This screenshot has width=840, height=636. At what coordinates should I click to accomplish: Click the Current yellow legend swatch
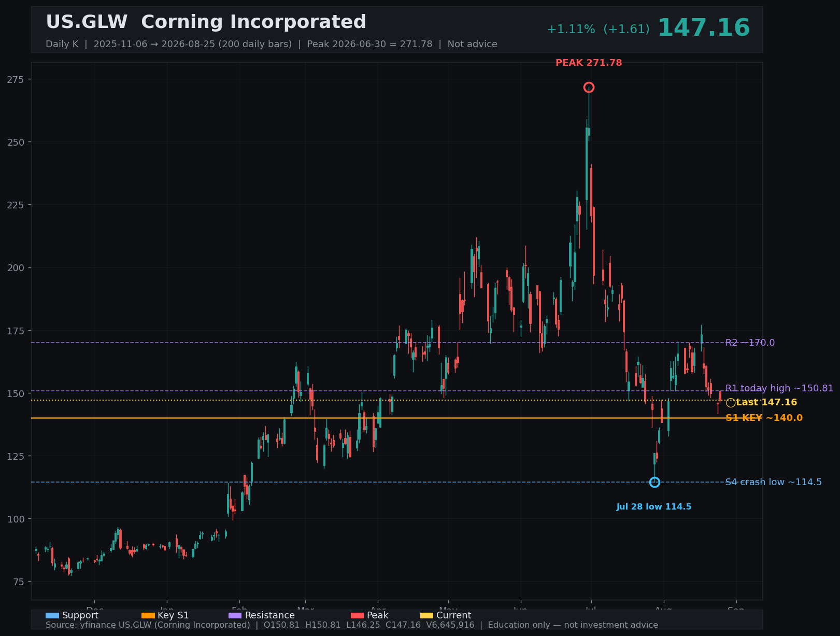(x=426, y=616)
